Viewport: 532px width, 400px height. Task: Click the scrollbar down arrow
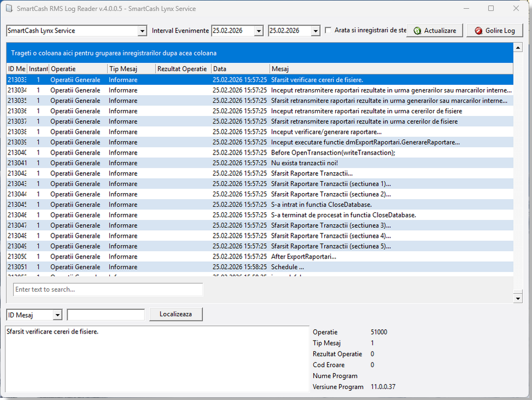tap(518, 299)
